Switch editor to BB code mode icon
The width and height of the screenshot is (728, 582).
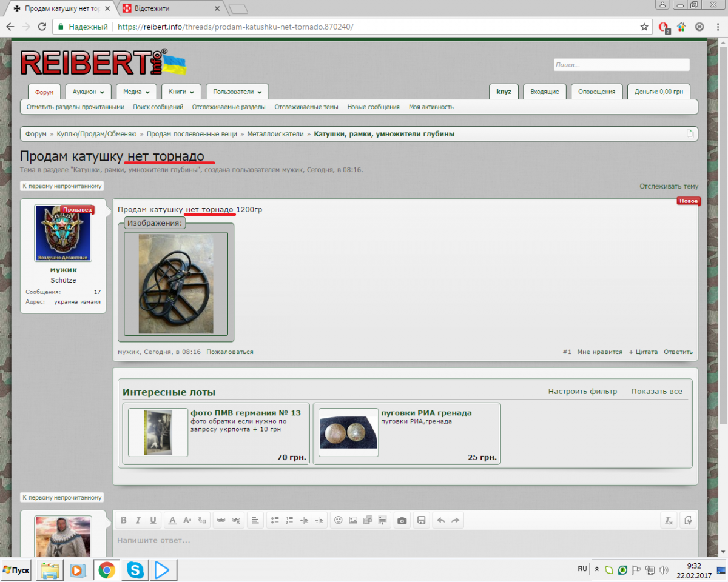(688, 520)
